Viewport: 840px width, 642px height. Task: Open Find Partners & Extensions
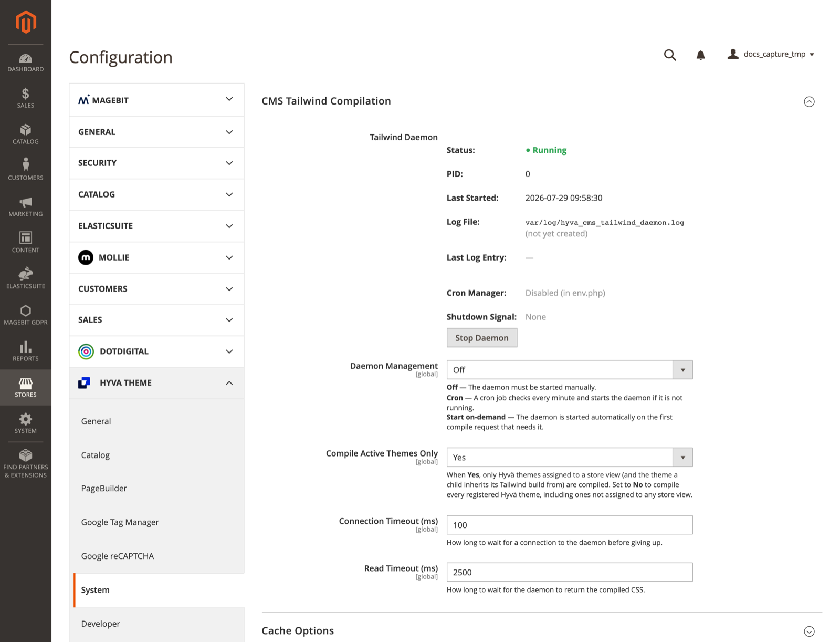tap(26, 463)
